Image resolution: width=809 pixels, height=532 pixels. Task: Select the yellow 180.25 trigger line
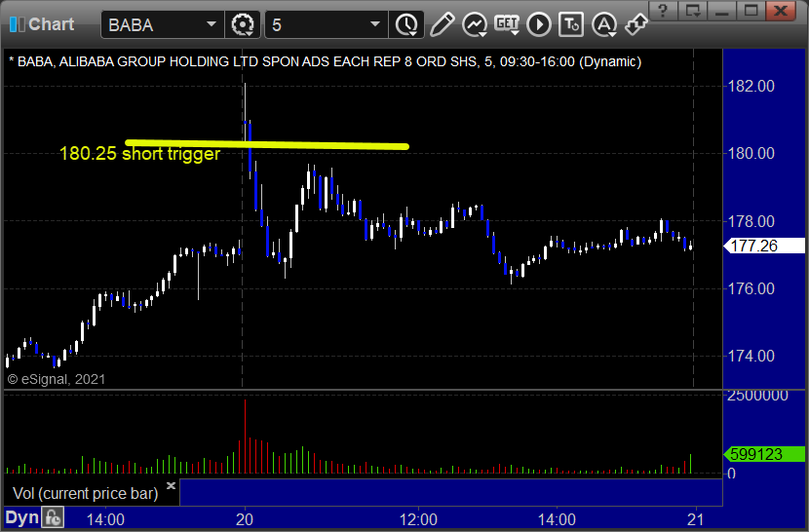point(267,144)
